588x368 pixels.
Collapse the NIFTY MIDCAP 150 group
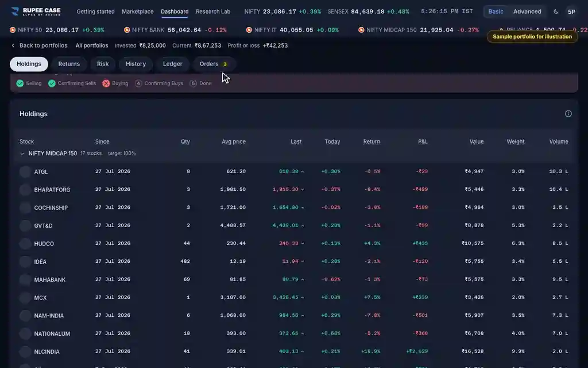coord(22,154)
